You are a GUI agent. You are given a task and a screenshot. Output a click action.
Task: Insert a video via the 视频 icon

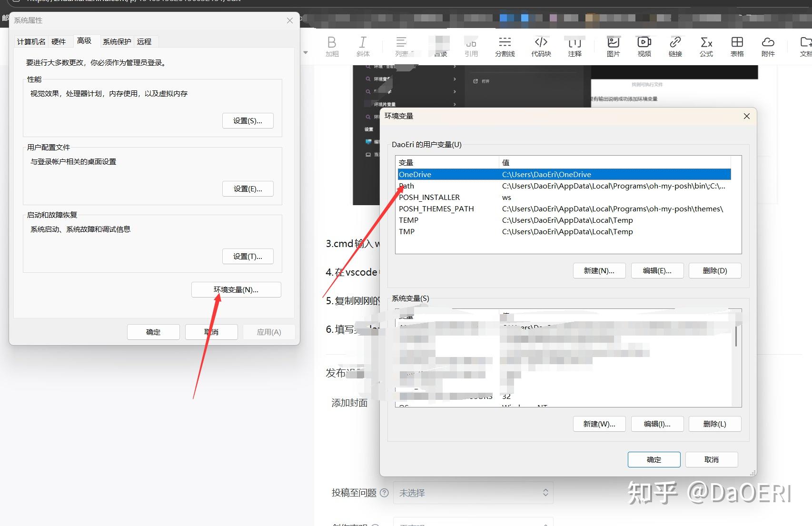[644, 46]
